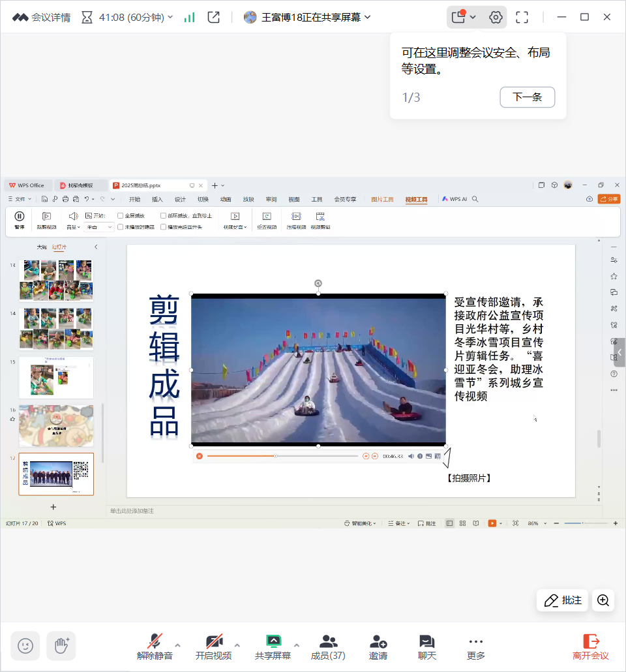Screen dimensions: 626x672
Task: Unmute microphone with 解除静音
Action: (155, 647)
